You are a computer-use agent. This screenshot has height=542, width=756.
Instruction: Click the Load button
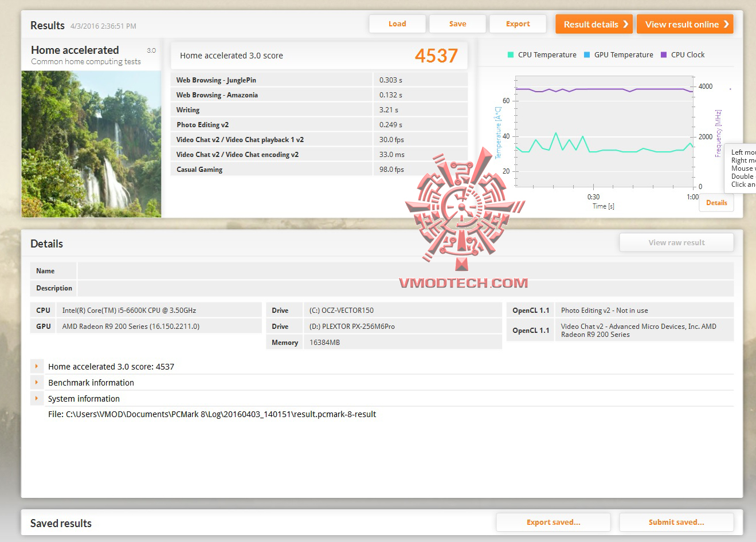(x=397, y=24)
